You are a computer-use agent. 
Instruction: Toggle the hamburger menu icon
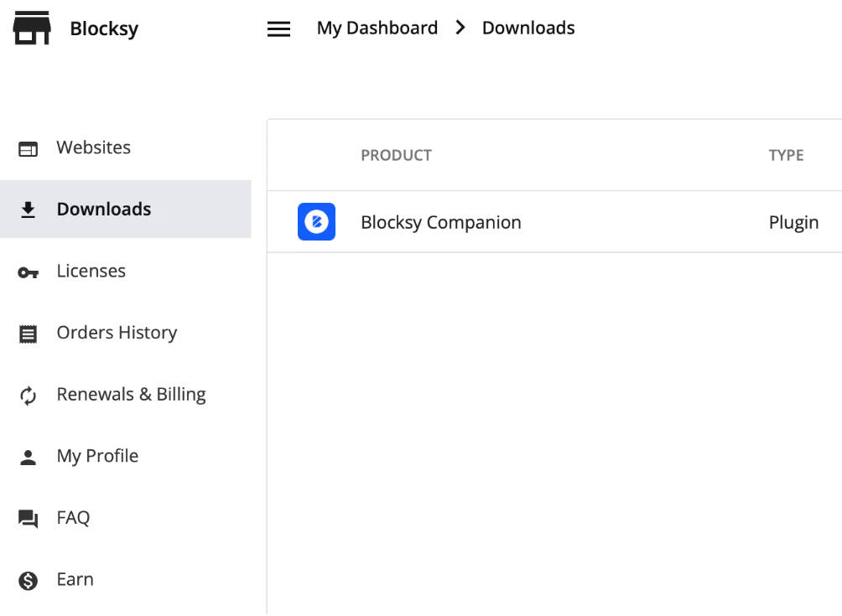[x=278, y=29]
